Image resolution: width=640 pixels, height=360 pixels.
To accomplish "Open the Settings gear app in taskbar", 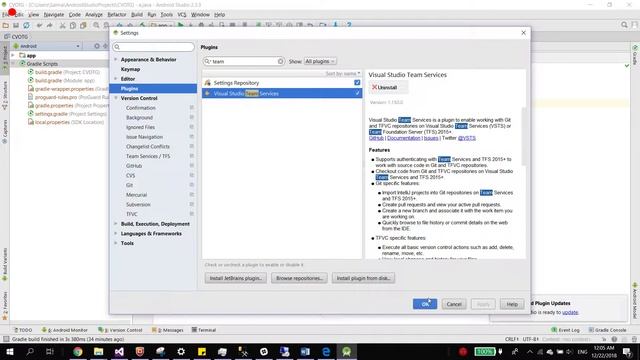I will coord(181,351).
